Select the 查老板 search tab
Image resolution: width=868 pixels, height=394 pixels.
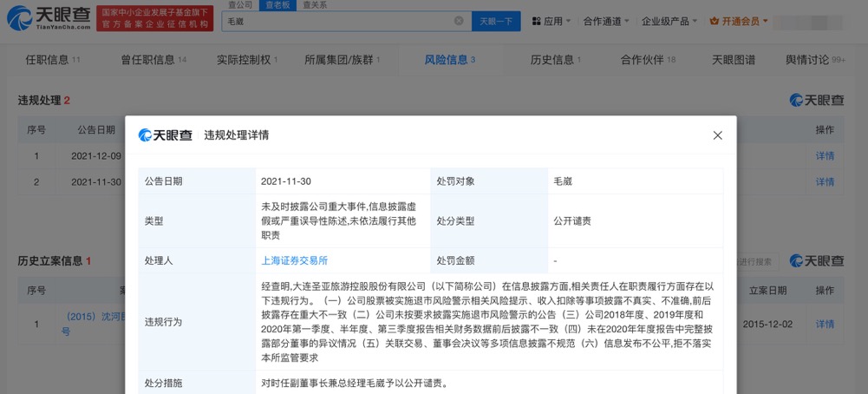coord(277,5)
